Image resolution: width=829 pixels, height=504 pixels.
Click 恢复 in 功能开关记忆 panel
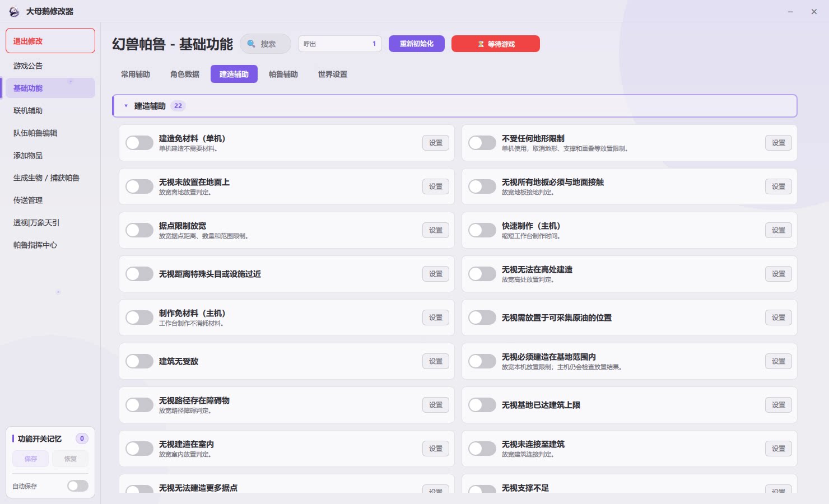point(70,459)
